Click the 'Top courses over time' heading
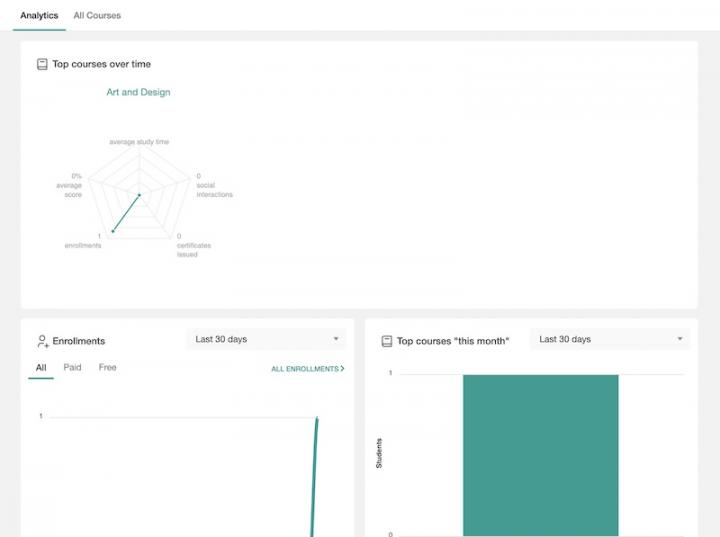This screenshot has height=537, width=720. point(101,64)
